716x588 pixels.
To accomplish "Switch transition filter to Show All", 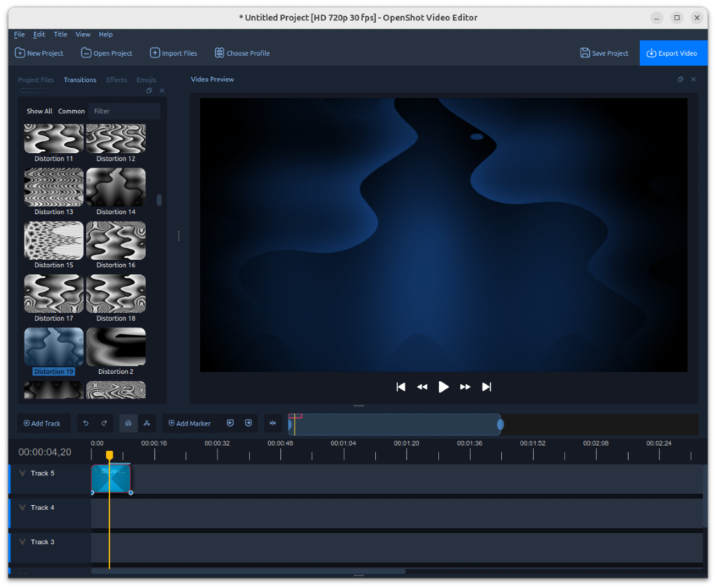I will pyautogui.click(x=39, y=111).
